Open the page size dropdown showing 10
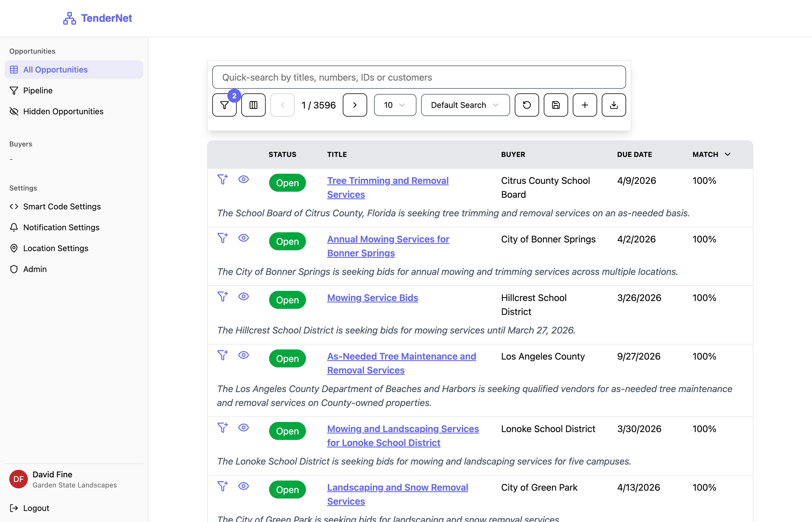The height and width of the screenshot is (522, 812). pos(394,105)
